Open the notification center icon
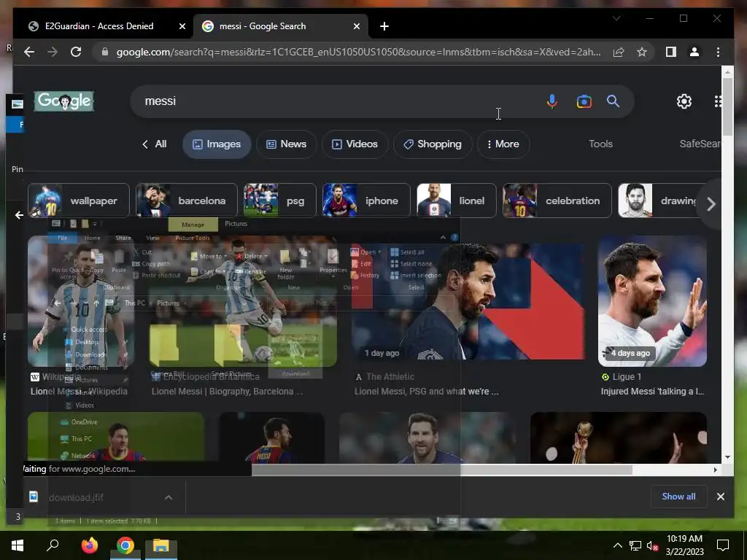Viewport: 747px width, 560px height. click(x=723, y=545)
